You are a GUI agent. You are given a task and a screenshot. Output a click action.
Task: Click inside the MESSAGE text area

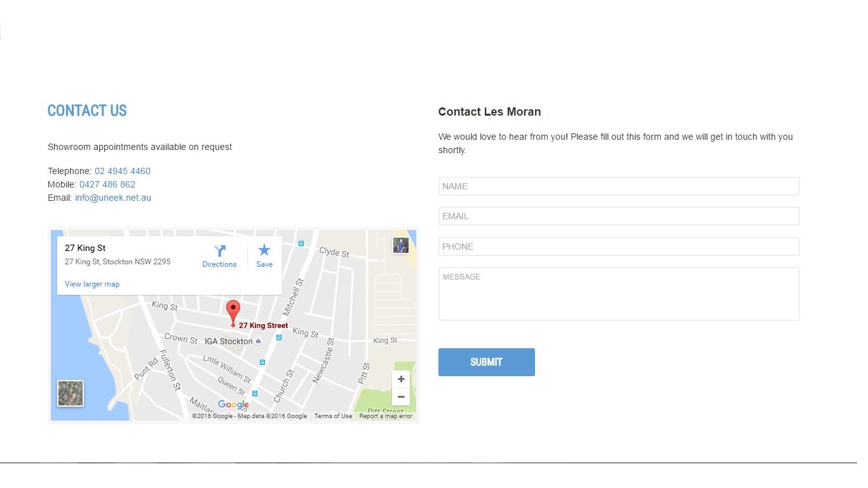618,294
